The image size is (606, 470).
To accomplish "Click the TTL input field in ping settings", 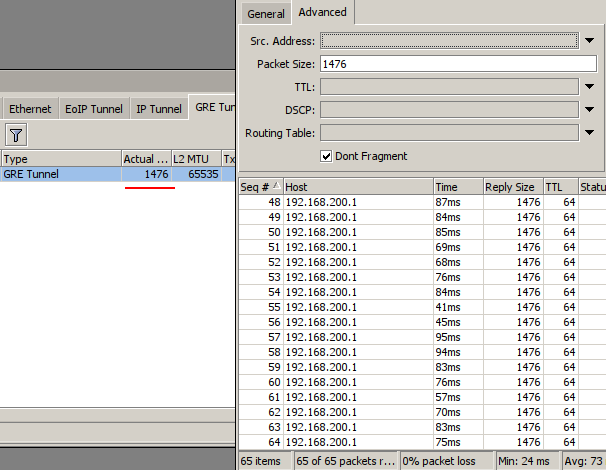I will pos(449,87).
